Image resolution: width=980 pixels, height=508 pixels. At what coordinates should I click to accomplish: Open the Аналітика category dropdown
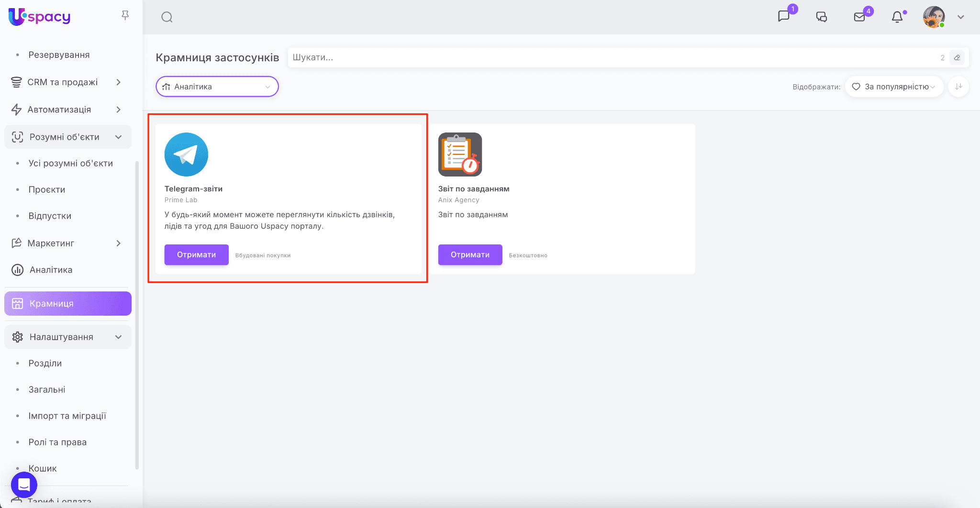point(217,87)
